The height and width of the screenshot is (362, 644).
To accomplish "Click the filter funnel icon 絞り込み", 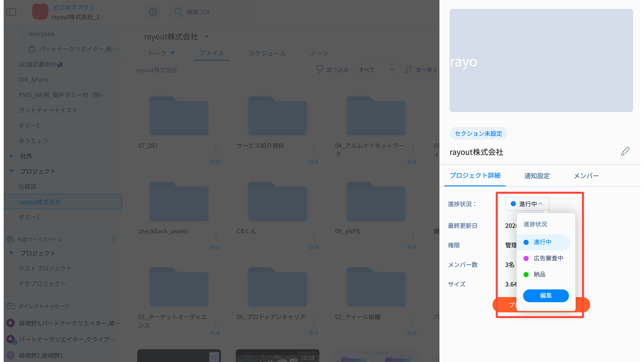I will pyautogui.click(x=320, y=70).
